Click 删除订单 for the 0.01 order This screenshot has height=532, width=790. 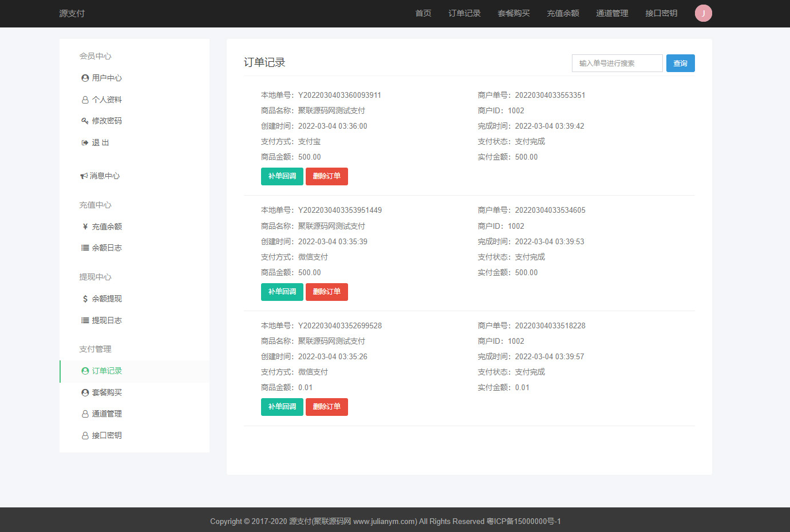326,407
